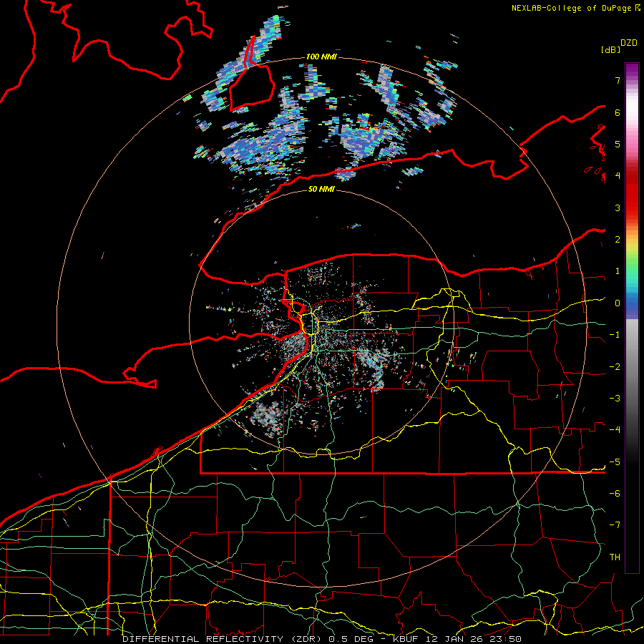Click the [dB] units label
The image size is (644, 644).
pos(610,49)
